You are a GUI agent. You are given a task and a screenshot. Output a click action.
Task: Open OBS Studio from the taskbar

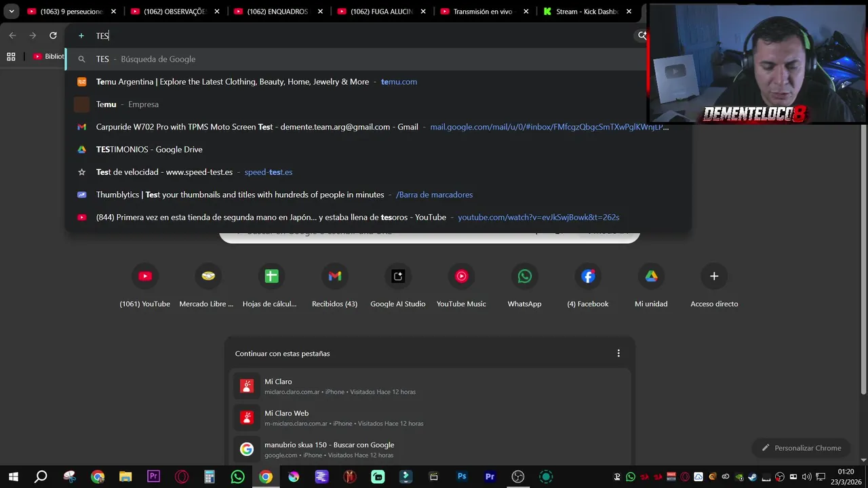coord(518,477)
